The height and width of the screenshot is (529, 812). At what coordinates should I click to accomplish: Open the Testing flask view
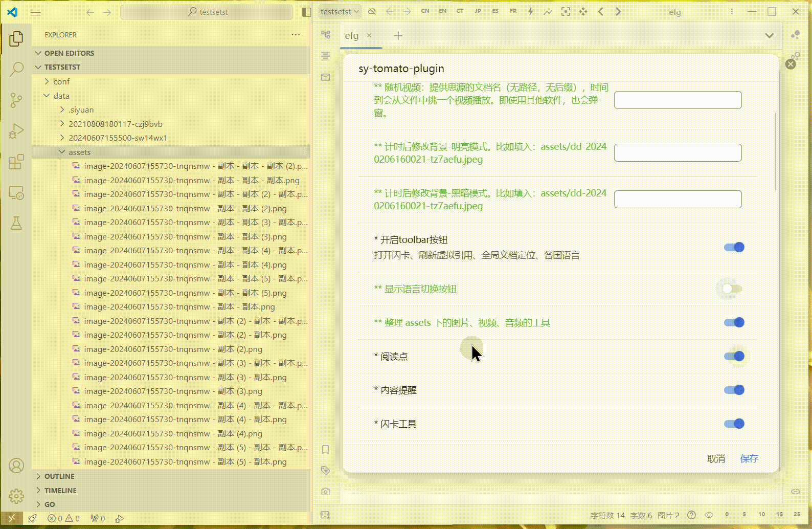(16, 223)
